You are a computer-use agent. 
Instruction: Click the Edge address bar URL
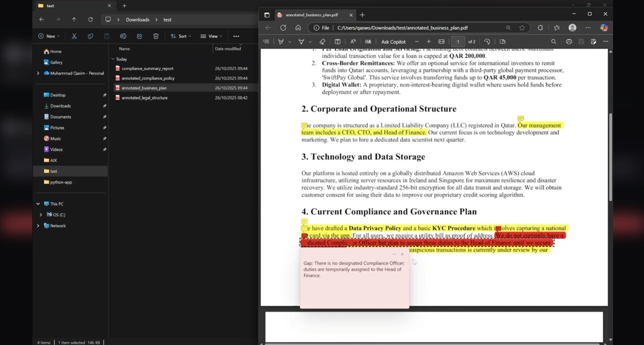tap(402, 28)
